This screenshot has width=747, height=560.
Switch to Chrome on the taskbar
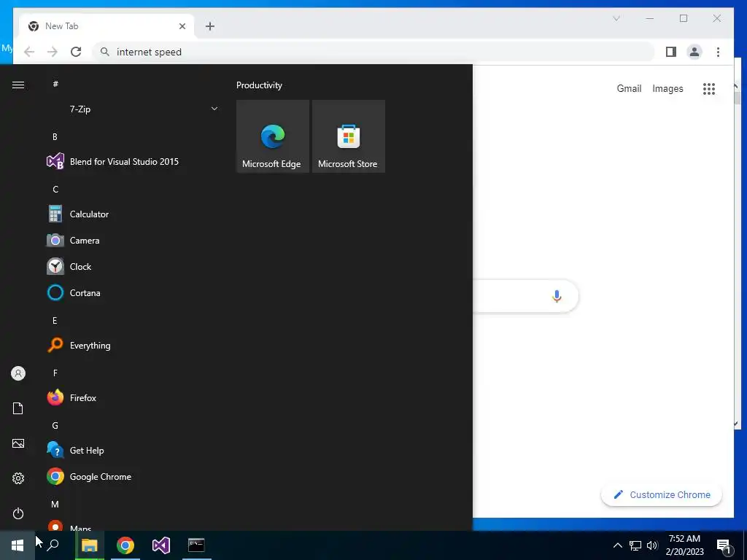(x=125, y=545)
